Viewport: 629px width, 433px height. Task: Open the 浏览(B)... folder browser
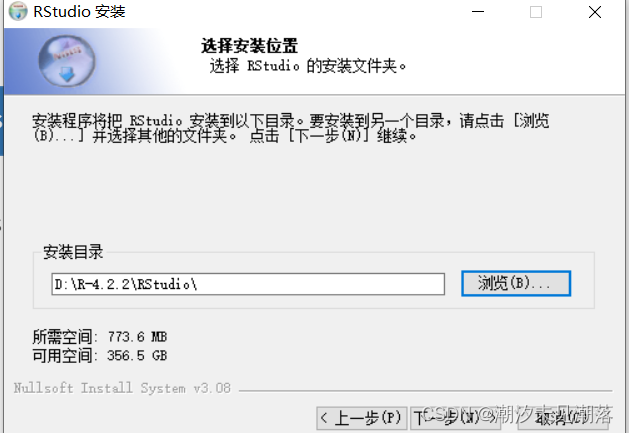516,283
